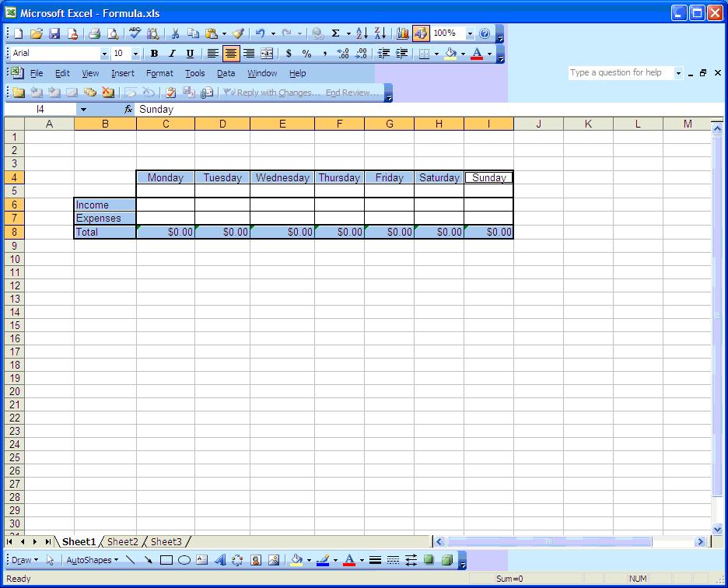This screenshot has height=588, width=728.
Task: Sort ascending with the A-Z icon
Action: tap(362, 33)
